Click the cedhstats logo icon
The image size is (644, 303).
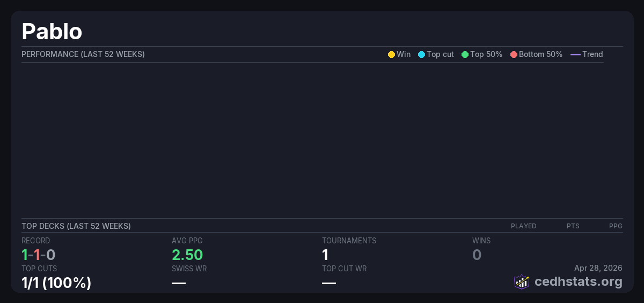[522, 282]
